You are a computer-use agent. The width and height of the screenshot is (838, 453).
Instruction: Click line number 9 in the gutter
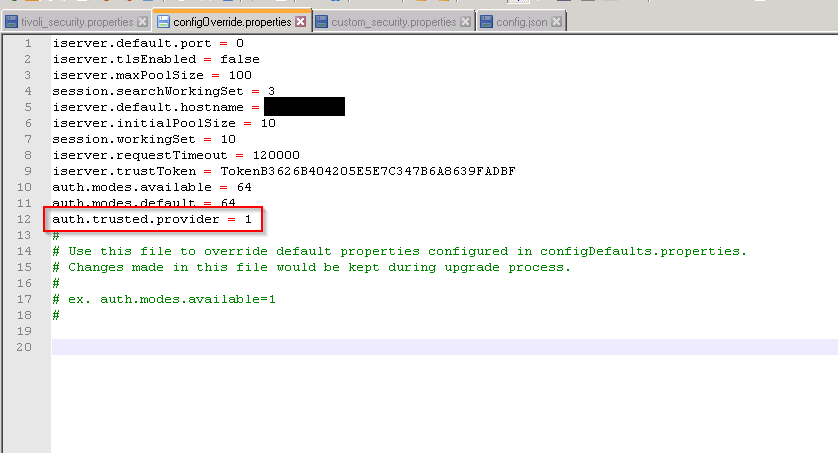(28, 171)
